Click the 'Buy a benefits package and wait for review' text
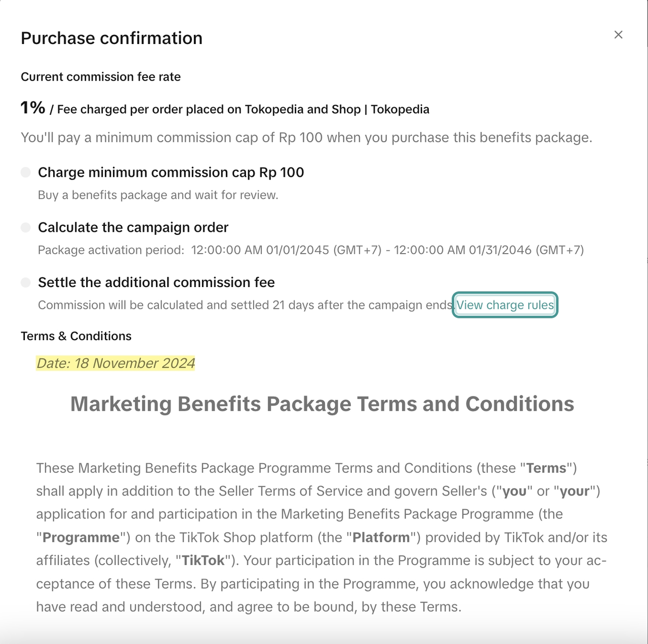Viewport: 648px width, 644px height. click(158, 195)
